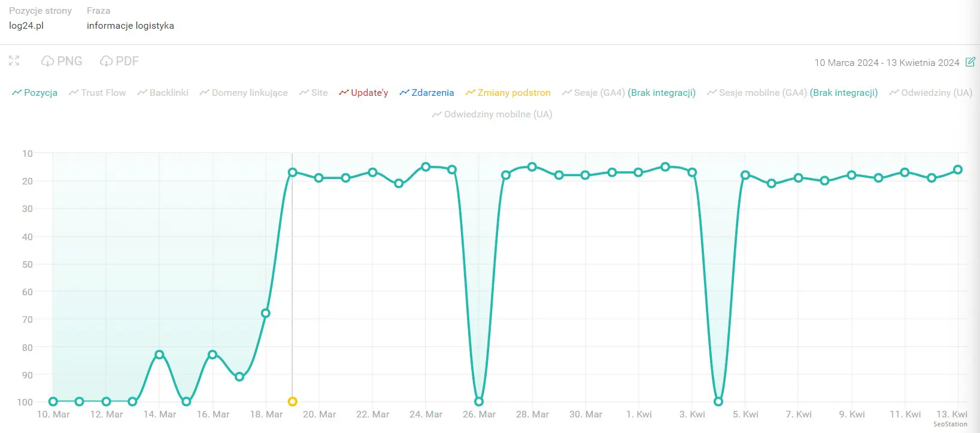Click the 50 y-axis label

[28, 264]
